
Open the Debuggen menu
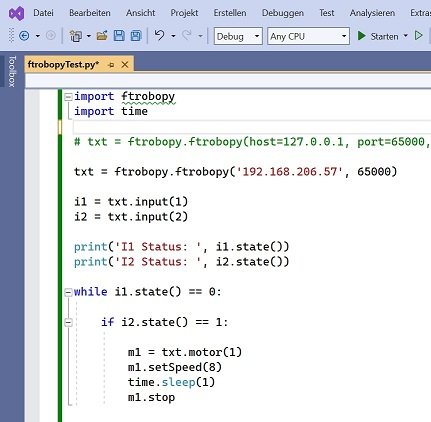pos(283,13)
